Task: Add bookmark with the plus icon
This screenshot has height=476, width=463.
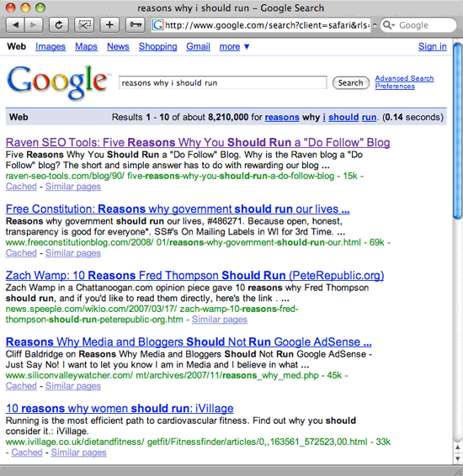Action: coord(109,25)
